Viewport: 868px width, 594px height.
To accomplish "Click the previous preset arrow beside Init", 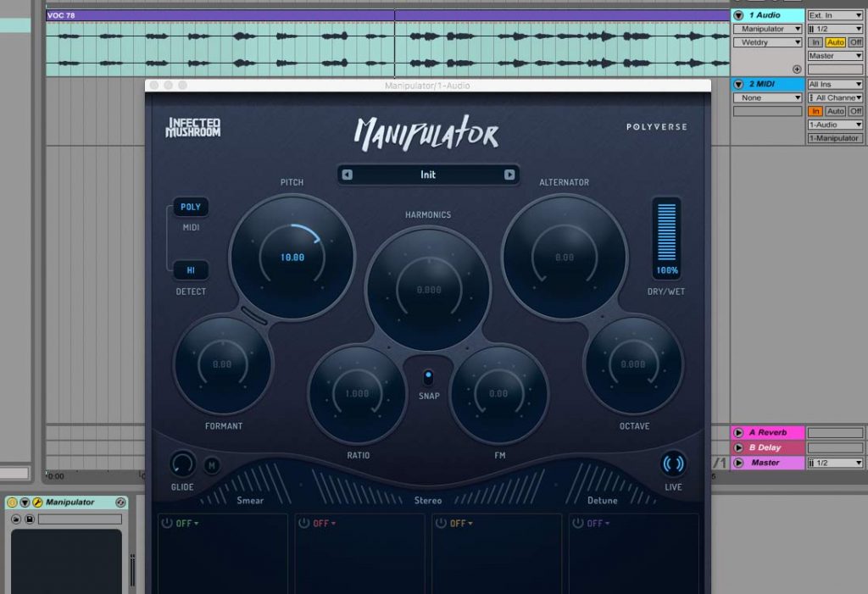I will (x=348, y=175).
